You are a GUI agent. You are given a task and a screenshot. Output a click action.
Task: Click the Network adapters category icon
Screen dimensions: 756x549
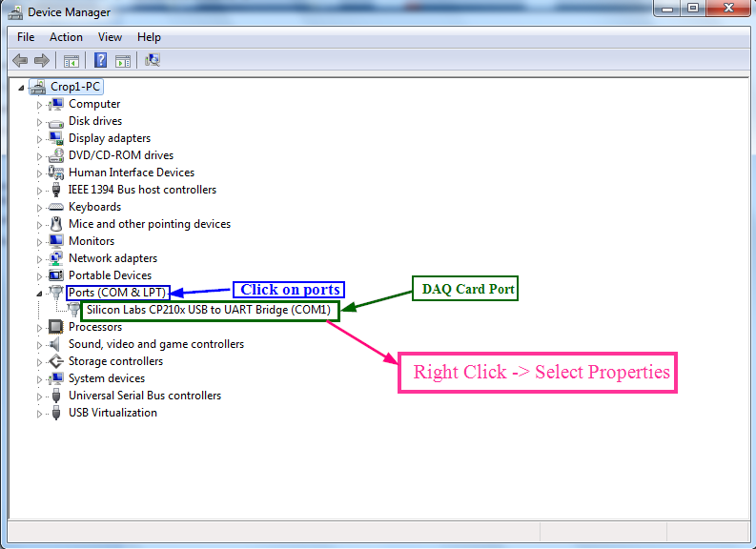click(x=56, y=258)
